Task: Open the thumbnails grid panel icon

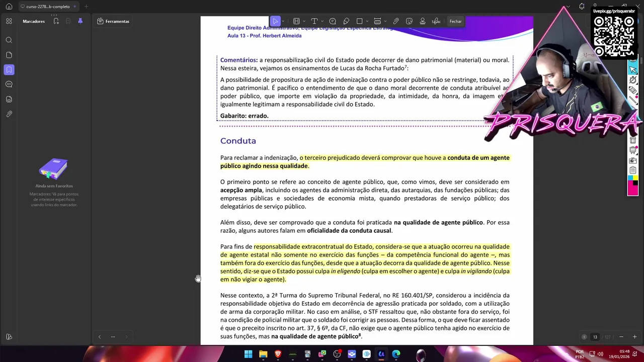Action: click(9, 21)
